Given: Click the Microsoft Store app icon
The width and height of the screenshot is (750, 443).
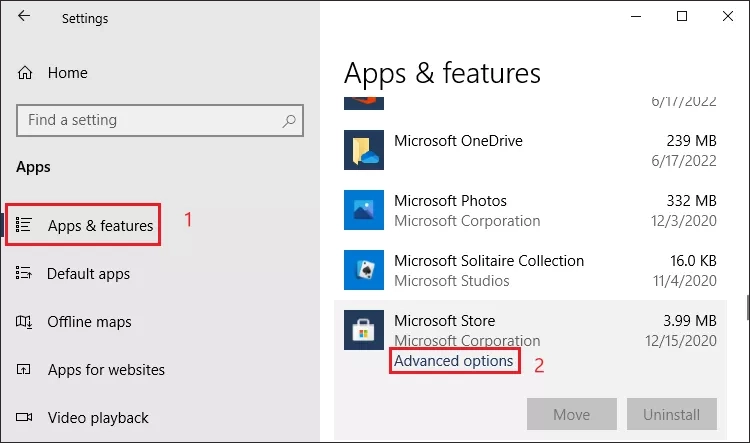Looking at the screenshot, I should (x=364, y=330).
